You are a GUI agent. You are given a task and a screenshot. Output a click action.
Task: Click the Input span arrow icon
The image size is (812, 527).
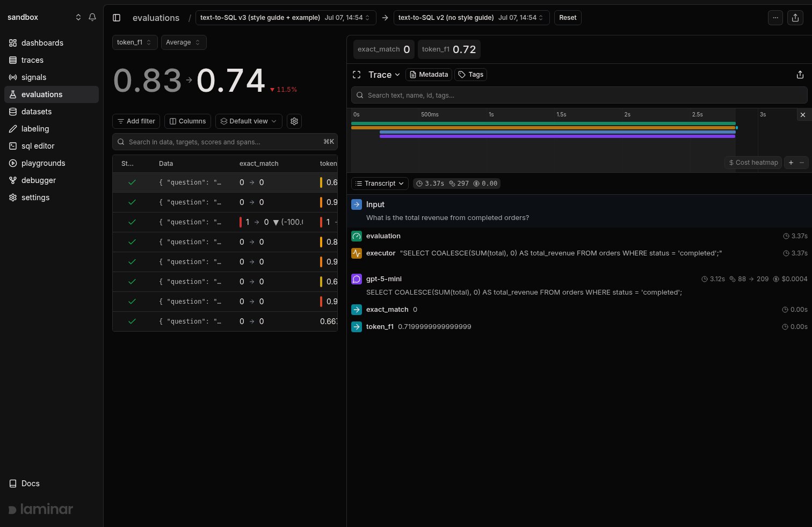coord(357,204)
